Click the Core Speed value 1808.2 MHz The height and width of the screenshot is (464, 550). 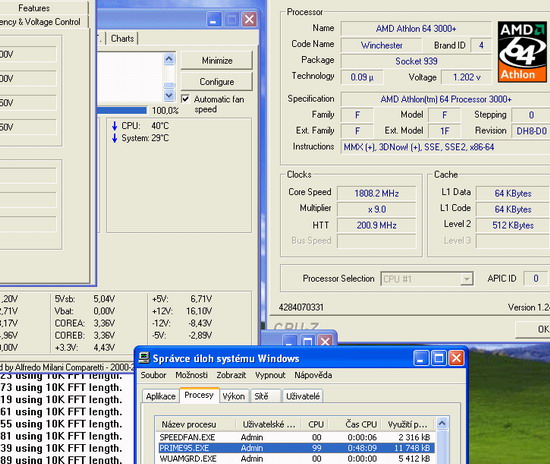376,193
